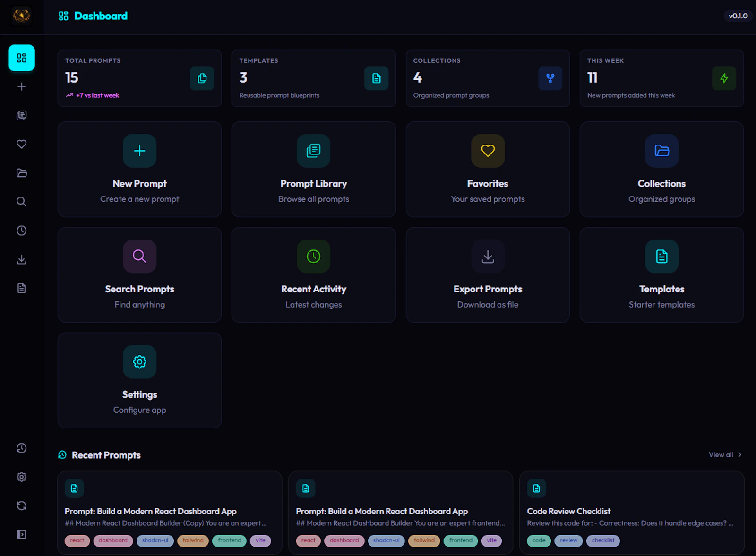Click the v0.1.0 version badge

(738, 16)
